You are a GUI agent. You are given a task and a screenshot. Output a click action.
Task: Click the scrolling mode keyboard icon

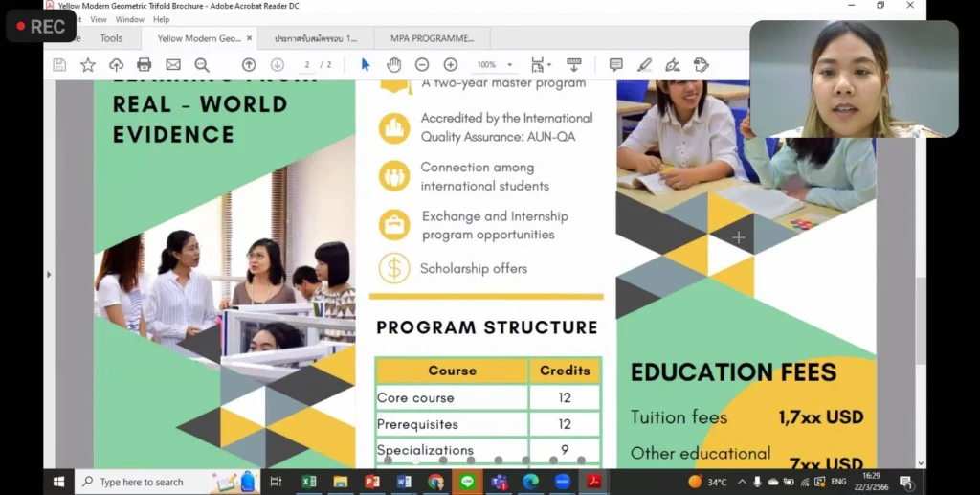click(574, 64)
